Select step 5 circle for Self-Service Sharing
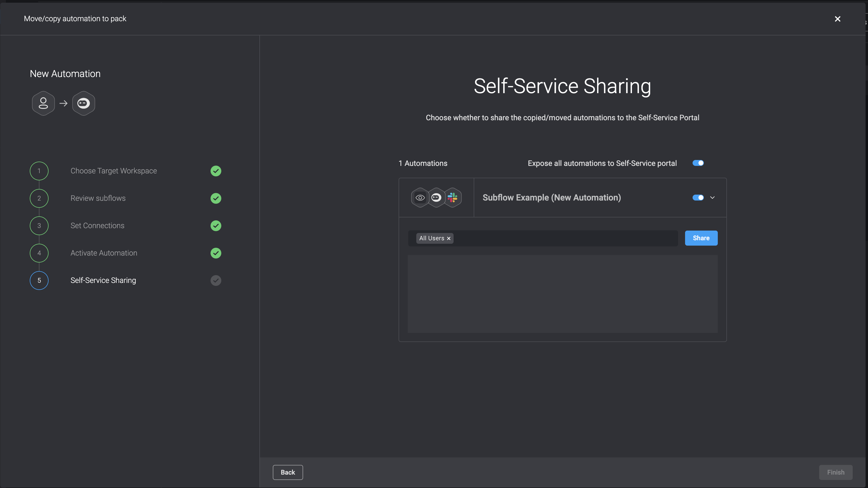Screen dimensions: 868x488 point(39,281)
